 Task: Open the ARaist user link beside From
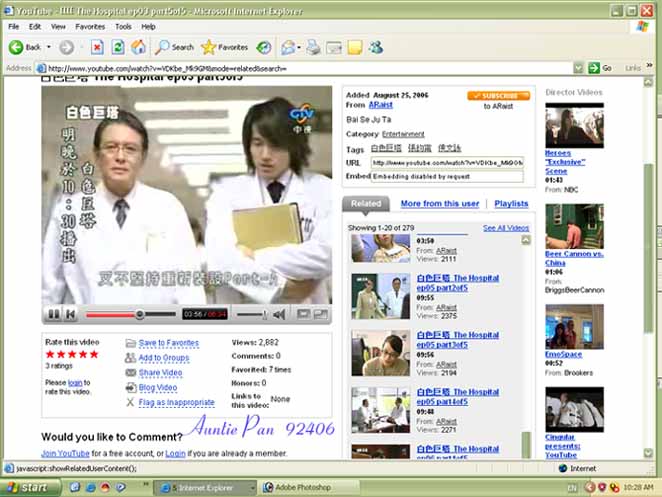380,105
